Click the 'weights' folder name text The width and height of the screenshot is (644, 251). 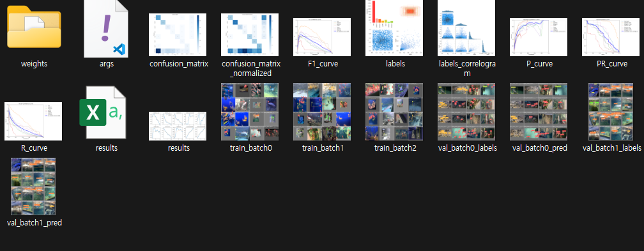click(34, 64)
